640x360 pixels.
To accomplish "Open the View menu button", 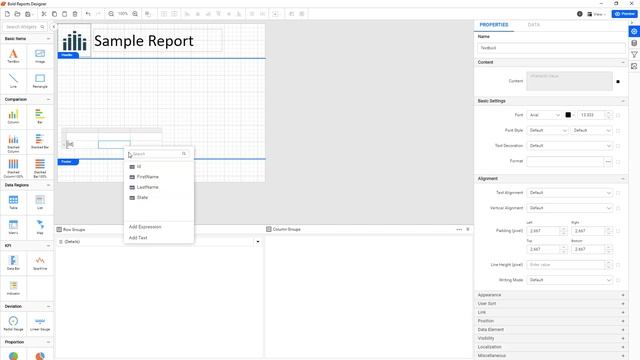I will (x=597, y=14).
